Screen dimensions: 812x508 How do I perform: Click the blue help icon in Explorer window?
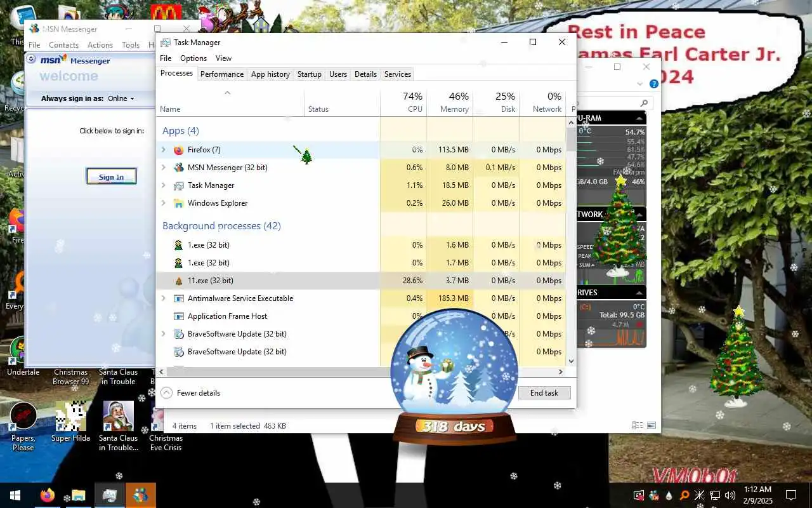tap(653, 84)
